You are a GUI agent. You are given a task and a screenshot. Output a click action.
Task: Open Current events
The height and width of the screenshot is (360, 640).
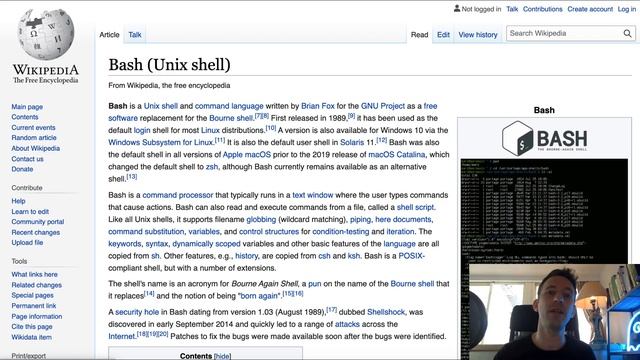click(x=33, y=127)
